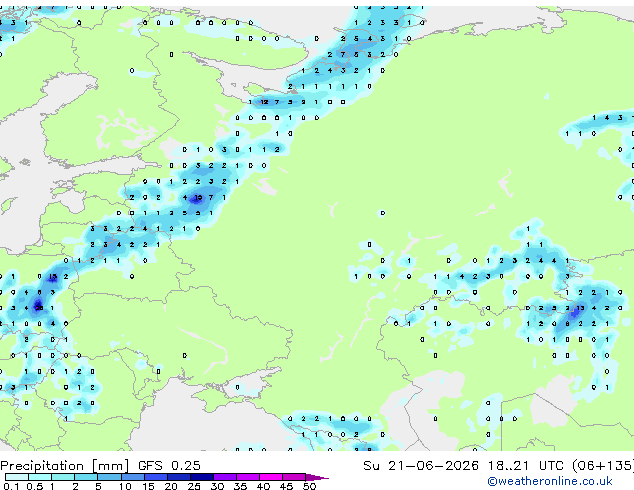634x490 pixels.
Task: Click the 'Su 21-06-2026 18..21 UTC' timestamp
Action: point(463,466)
